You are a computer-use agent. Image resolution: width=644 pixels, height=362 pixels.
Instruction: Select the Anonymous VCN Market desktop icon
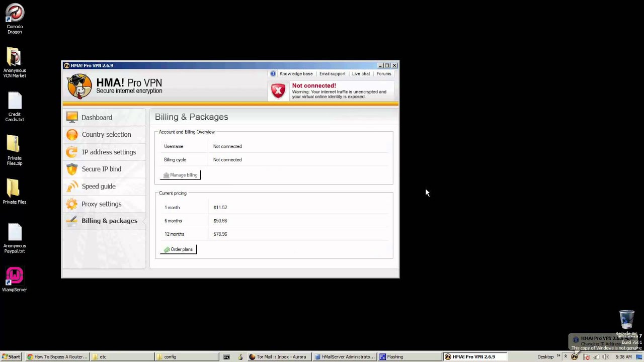click(15, 63)
